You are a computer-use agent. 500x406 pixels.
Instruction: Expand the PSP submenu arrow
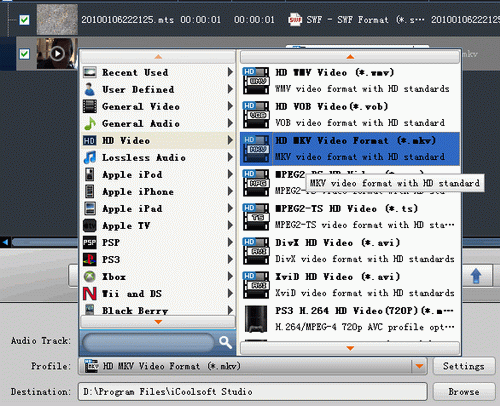[230, 242]
